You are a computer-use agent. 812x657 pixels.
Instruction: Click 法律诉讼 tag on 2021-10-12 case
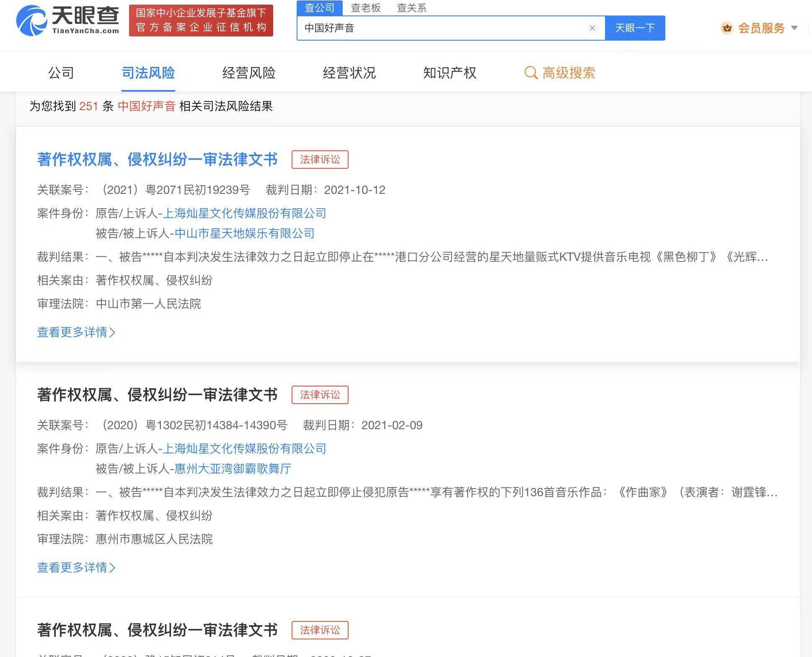pos(320,160)
